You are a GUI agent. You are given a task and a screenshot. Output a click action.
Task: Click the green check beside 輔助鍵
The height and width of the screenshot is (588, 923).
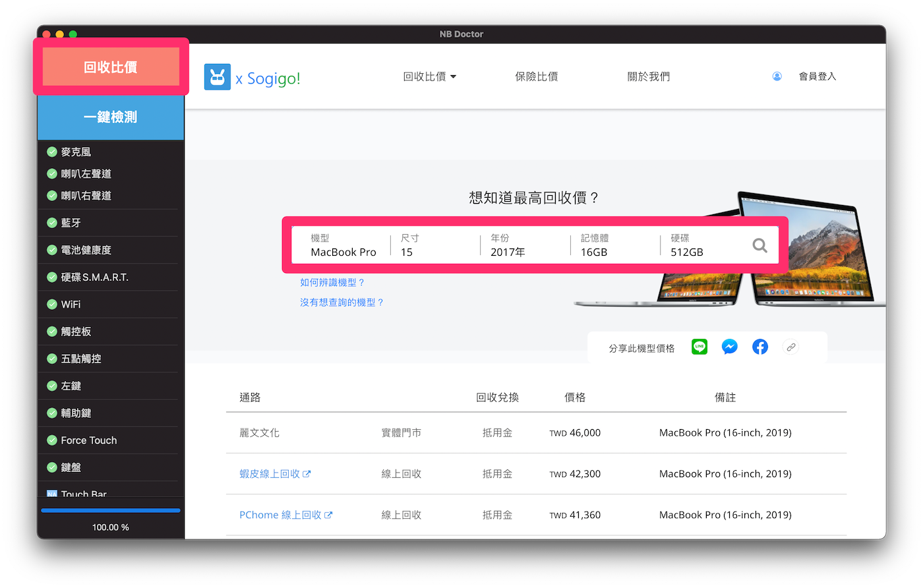coord(52,413)
